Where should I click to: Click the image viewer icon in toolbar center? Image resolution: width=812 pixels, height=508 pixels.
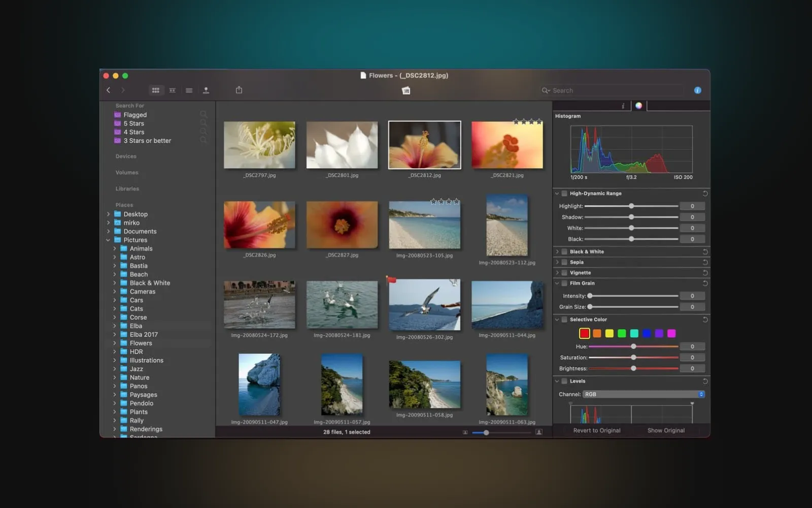[406, 90]
